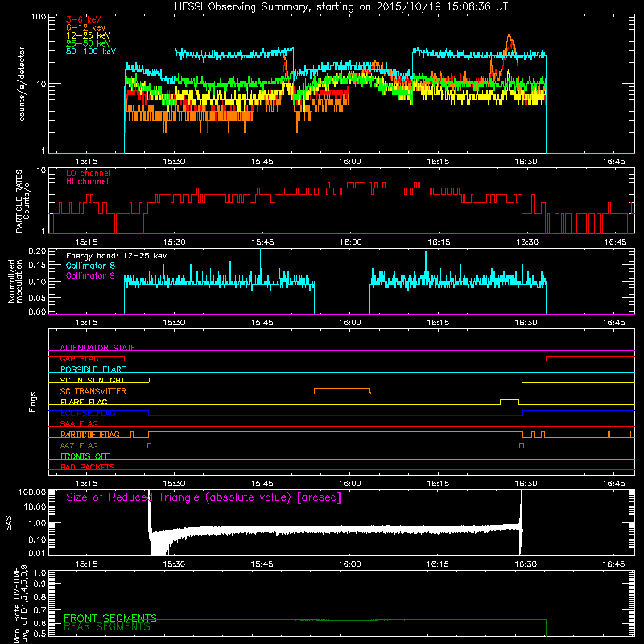Select the 50-100 keV legend label
Screen dimensions: 644x644
click(91, 52)
